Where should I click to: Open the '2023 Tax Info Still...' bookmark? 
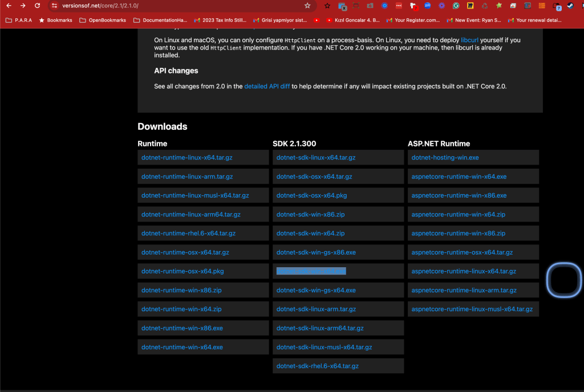point(221,20)
